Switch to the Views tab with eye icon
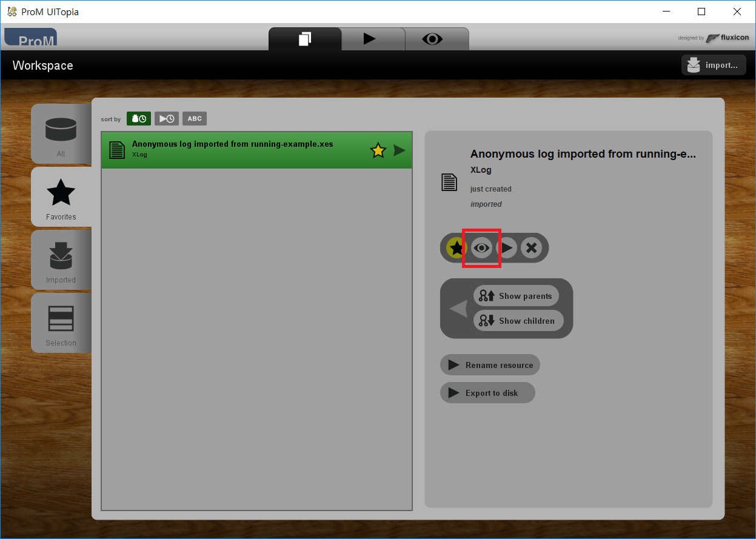 click(x=437, y=39)
